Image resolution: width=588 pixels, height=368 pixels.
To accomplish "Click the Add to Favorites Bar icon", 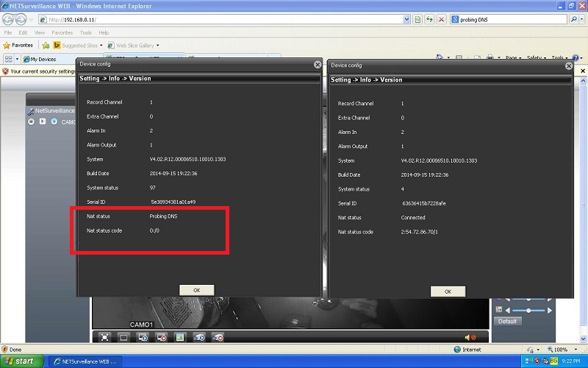I will click(46, 46).
